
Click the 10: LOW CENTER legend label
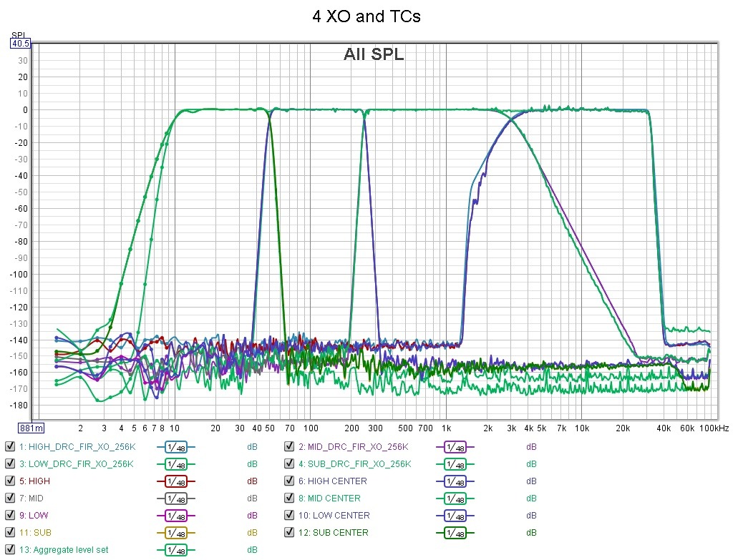[334, 515]
